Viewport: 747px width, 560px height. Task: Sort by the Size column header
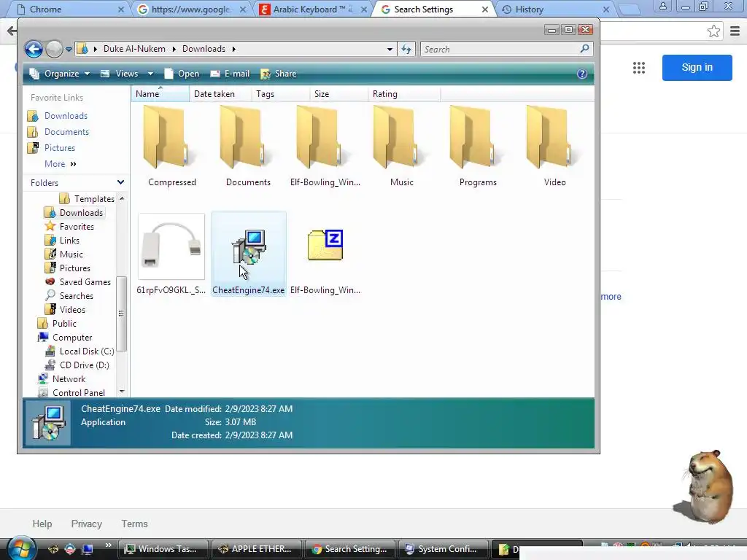point(338,94)
